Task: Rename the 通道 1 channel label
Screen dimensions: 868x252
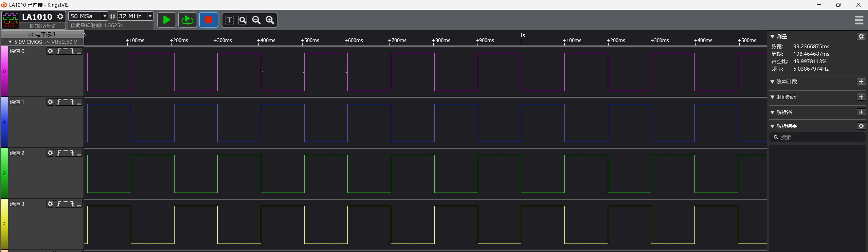Action: [x=17, y=102]
